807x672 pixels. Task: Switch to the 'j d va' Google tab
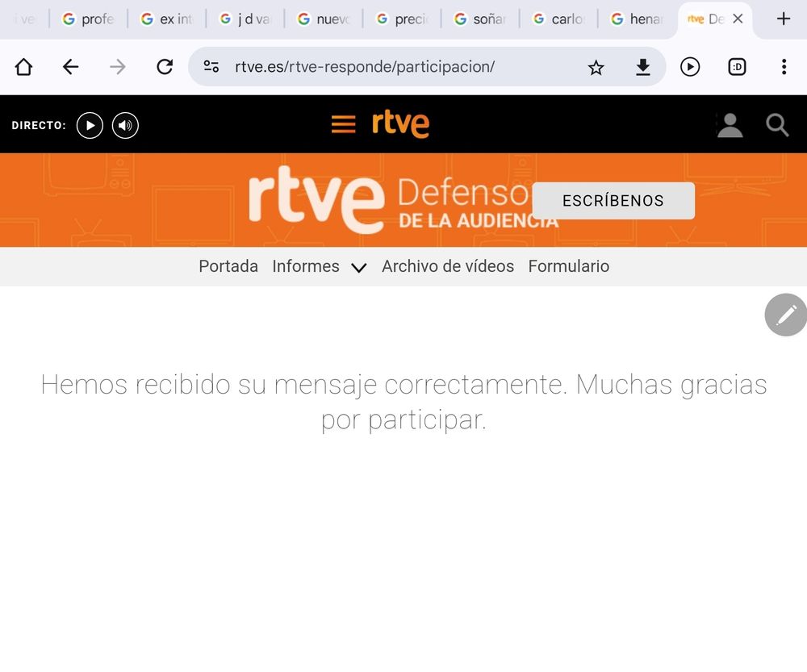[245, 19]
